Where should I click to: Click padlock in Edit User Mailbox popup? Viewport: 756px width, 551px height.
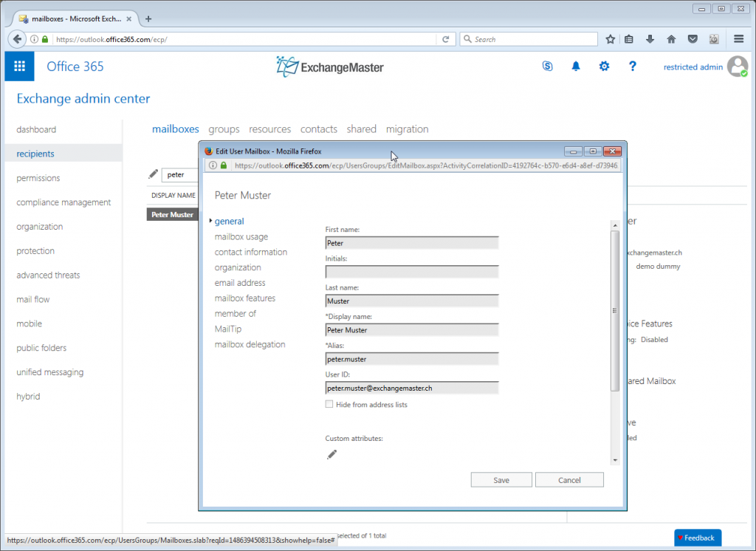click(x=223, y=165)
